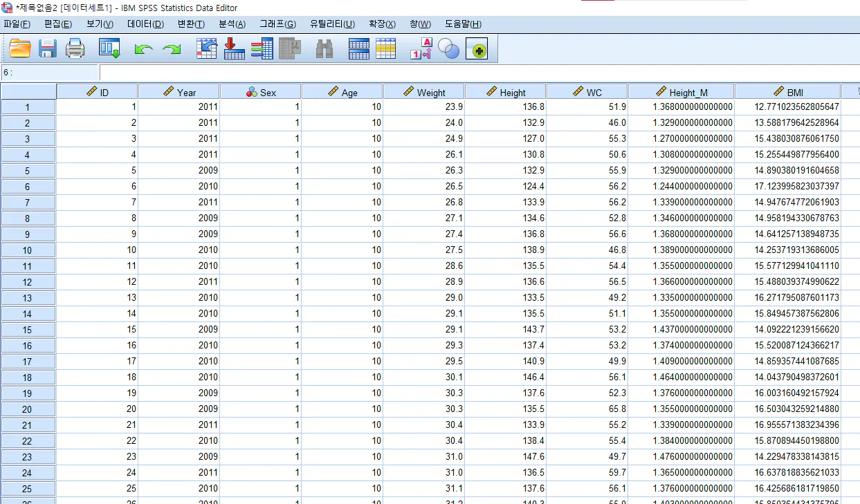860x504 pixels.
Task: Click the Open data document folder icon
Action: point(20,48)
